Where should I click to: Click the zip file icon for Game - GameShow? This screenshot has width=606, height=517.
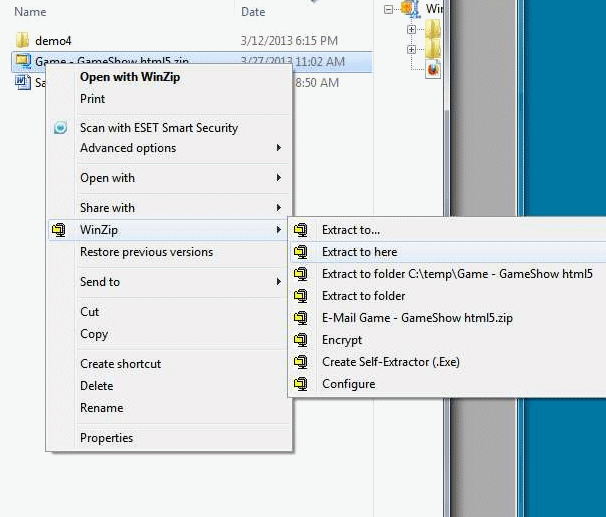23,60
